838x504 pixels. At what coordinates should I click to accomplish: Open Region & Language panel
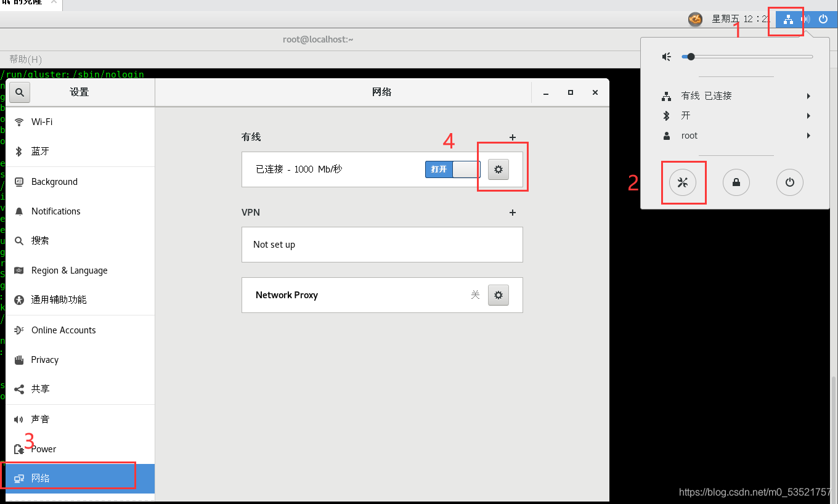tap(80, 270)
